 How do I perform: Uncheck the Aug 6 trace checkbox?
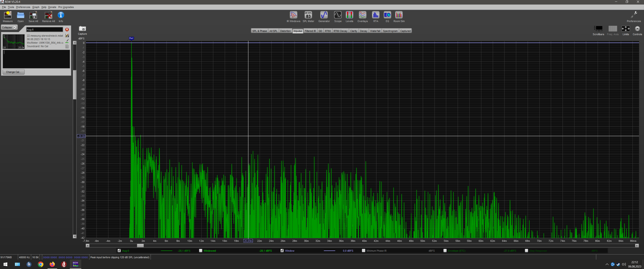[x=119, y=250]
